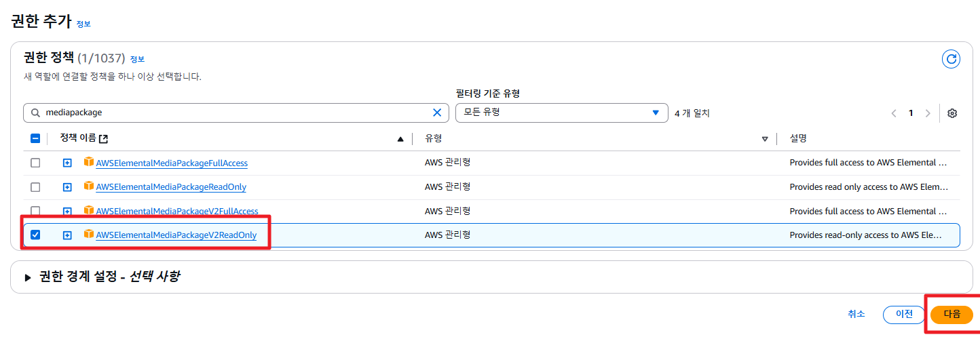The height and width of the screenshot is (339, 980).
Task: Click policy cube icon for AWSElementalMediaPackageReadOnly
Action: pos(88,186)
